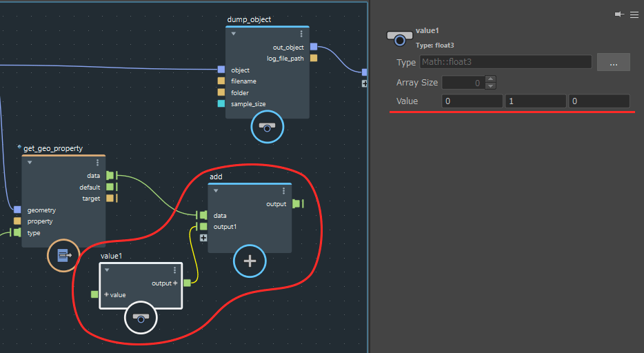Open the value1 node three-dot menu

[x=174, y=270]
